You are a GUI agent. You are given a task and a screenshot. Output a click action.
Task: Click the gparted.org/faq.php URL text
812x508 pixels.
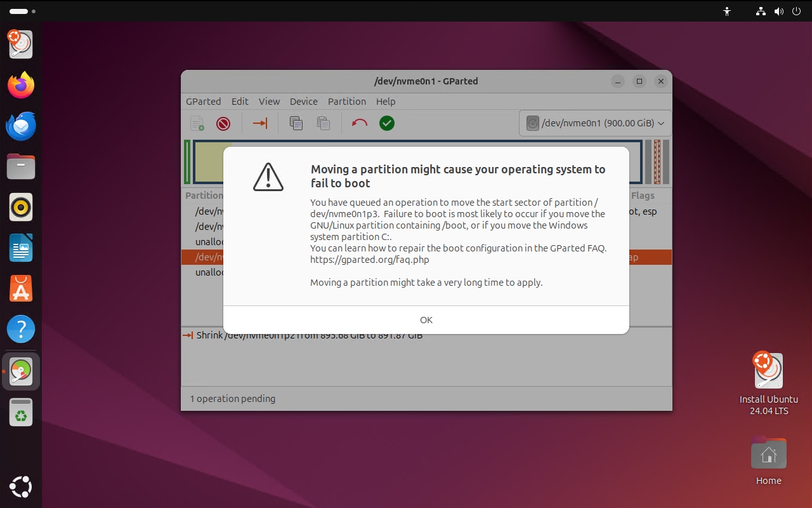click(x=370, y=260)
